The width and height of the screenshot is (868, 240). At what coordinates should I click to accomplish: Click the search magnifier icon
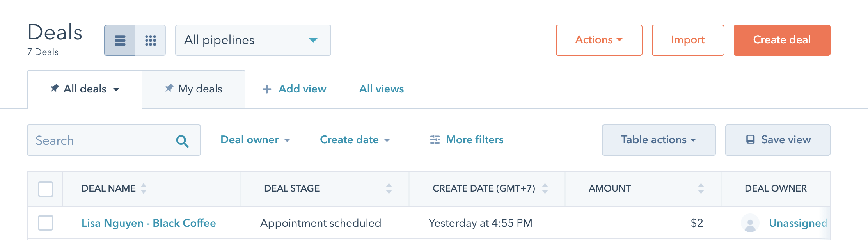(x=182, y=141)
